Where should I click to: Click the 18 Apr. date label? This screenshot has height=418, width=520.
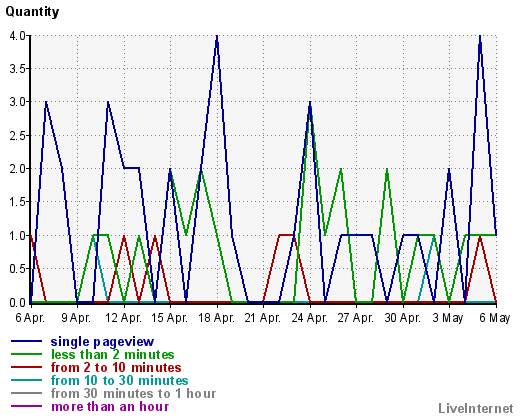pos(217,318)
